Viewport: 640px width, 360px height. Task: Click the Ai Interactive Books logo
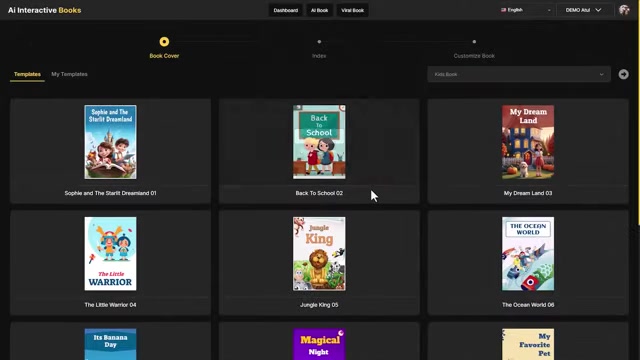coord(44,10)
